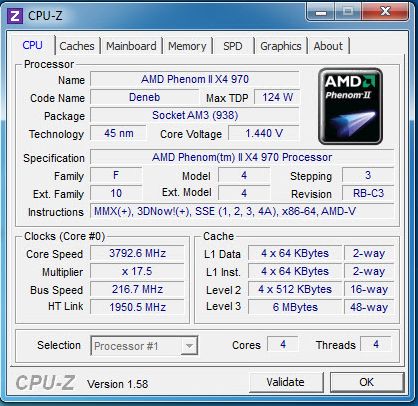Click the Selection combo box arrow
The width and height of the screenshot is (418, 406).
tap(189, 346)
